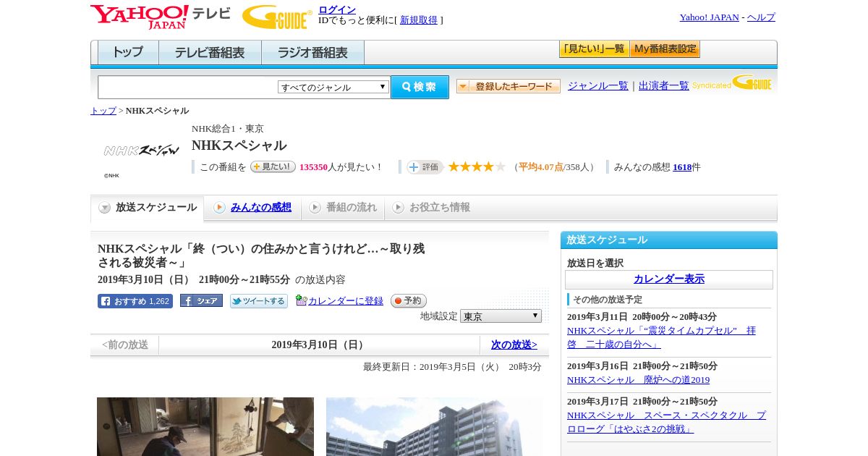Screen dimensions: 868x456
Task: Click the calendar registration icon
Action: coord(302,300)
